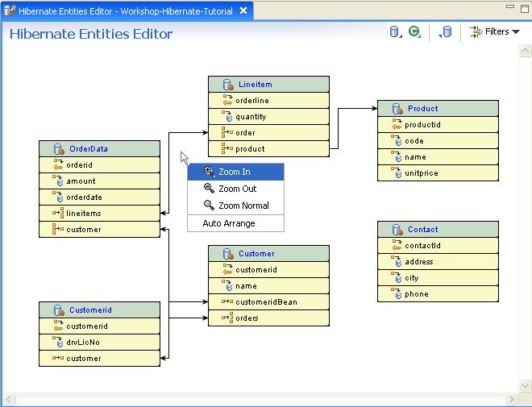532x407 pixels.
Task: Pick Zoom Normal menu entry
Action: (x=235, y=206)
